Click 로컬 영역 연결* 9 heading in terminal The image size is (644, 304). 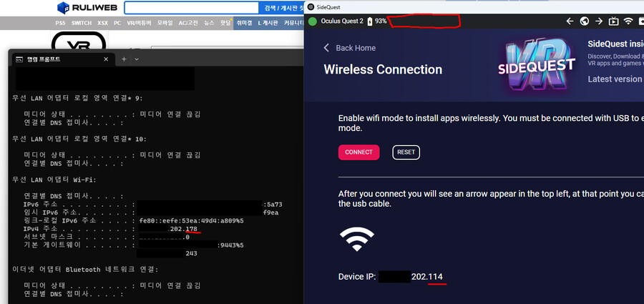tap(77, 98)
